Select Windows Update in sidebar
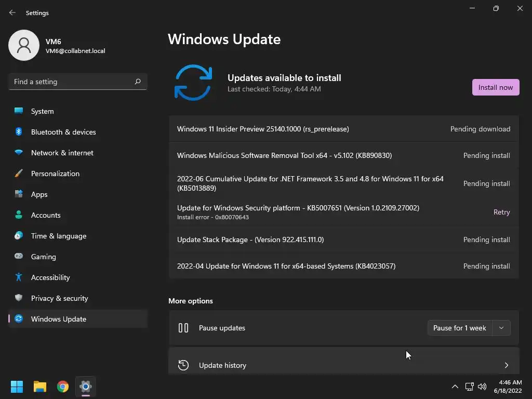This screenshot has height=399, width=532. click(78, 319)
